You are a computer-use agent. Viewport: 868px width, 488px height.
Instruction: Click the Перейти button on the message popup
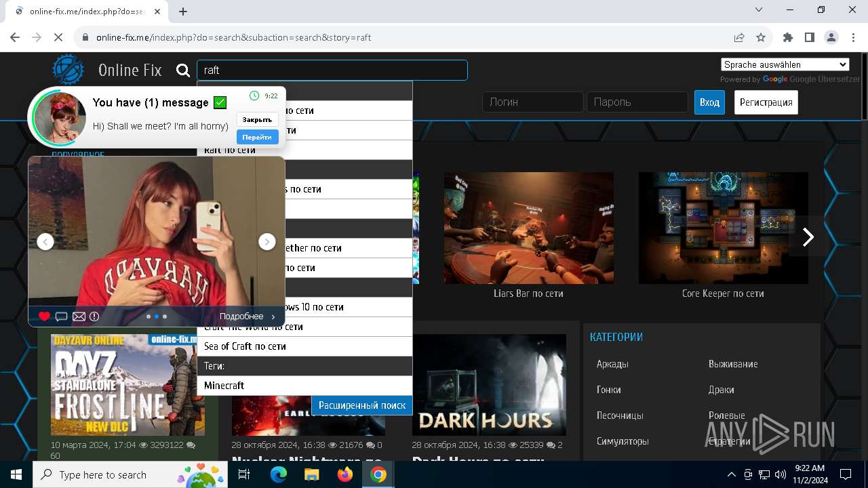coord(258,137)
